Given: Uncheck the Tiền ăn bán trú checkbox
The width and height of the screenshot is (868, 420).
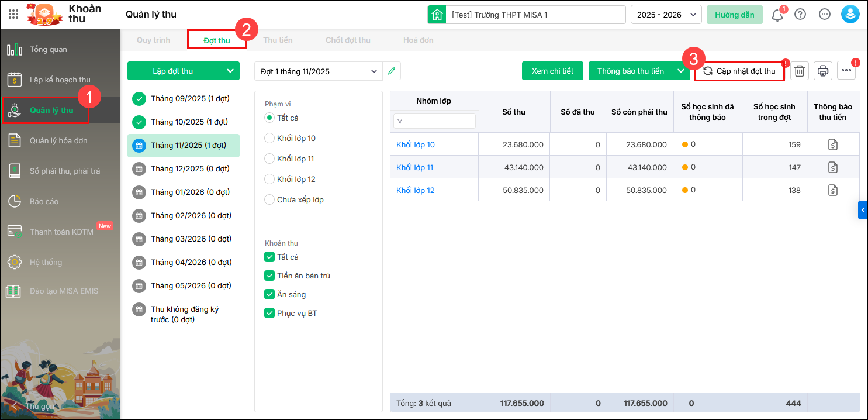Looking at the screenshot, I should (269, 276).
